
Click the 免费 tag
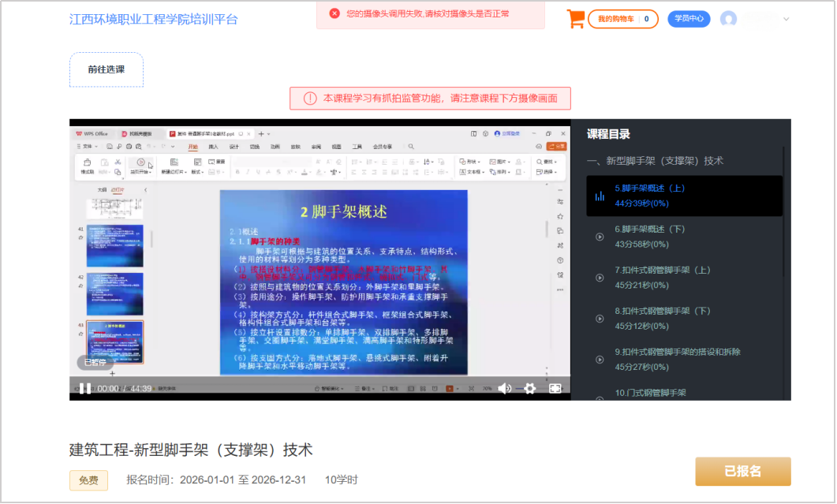tap(88, 480)
